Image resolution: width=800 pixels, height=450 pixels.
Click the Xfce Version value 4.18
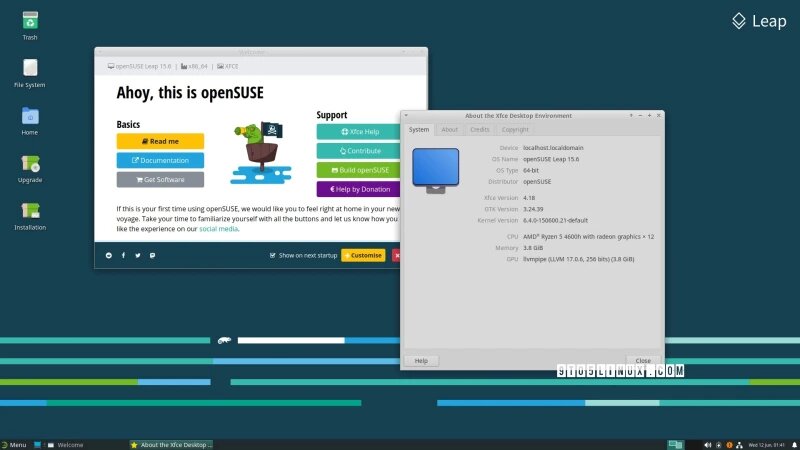click(529, 198)
